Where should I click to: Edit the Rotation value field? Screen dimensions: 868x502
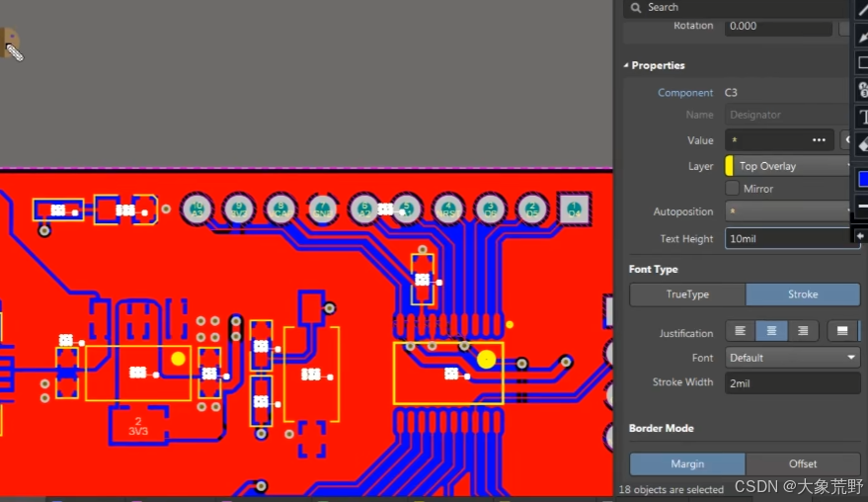click(778, 27)
